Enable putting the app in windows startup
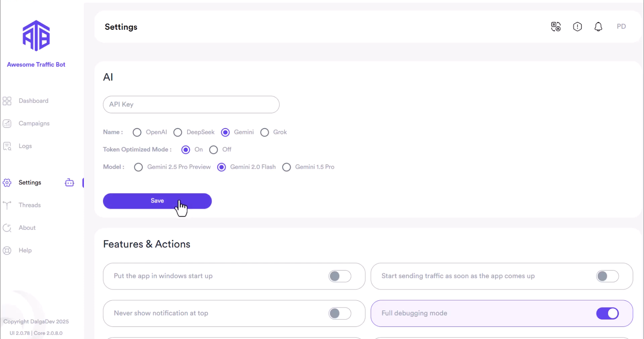Viewport: 644px width, 339px height. click(339, 276)
